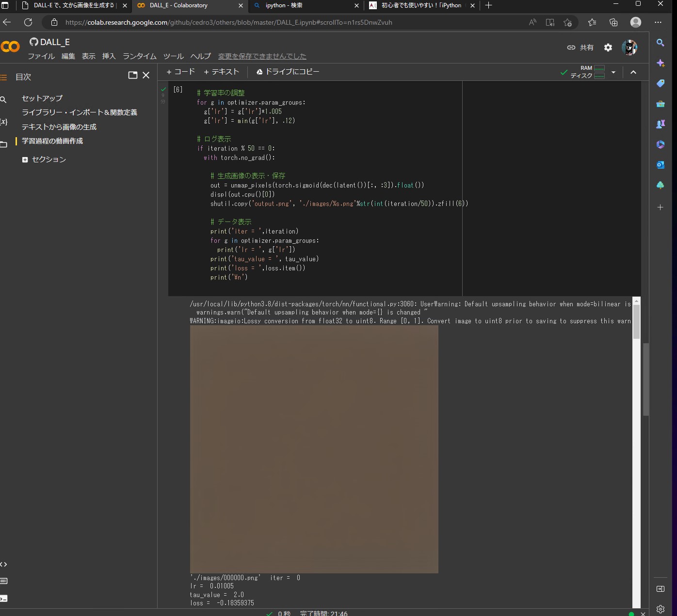The height and width of the screenshot is (616, 677).
Task: Go to テキストから画像の生成 section
Action: (59, 127)
